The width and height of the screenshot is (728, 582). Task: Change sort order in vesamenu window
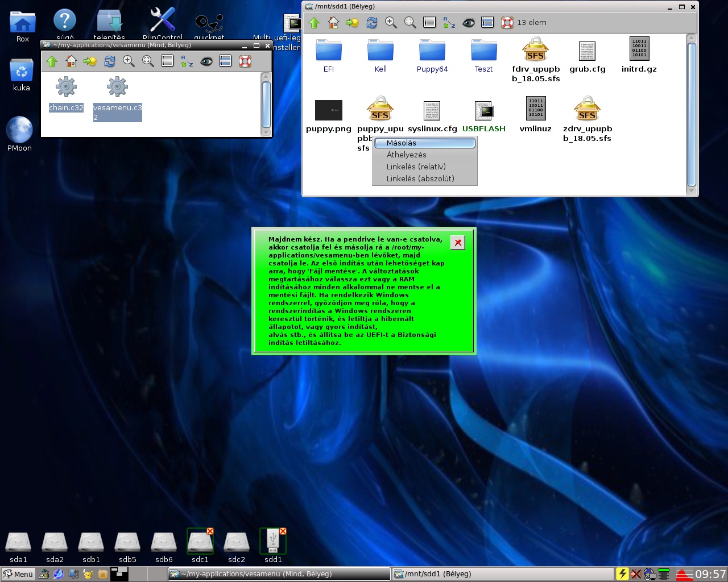pos(187,61)
